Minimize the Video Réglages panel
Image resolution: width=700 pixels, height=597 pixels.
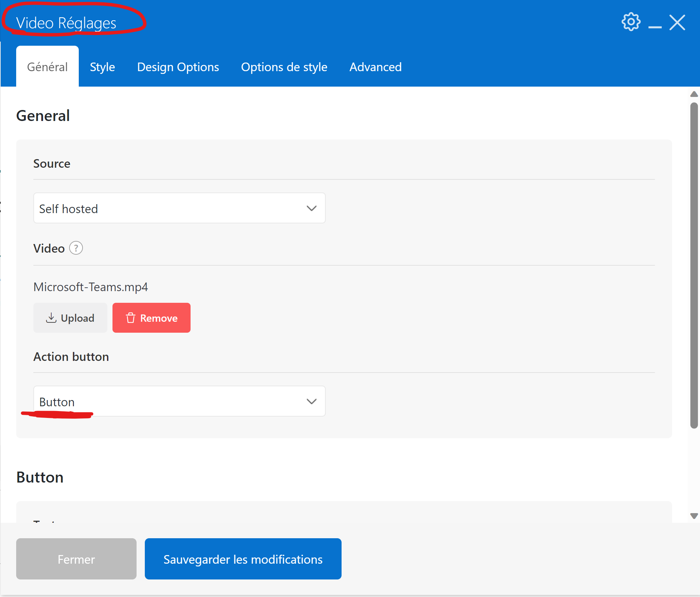point(655,27)
